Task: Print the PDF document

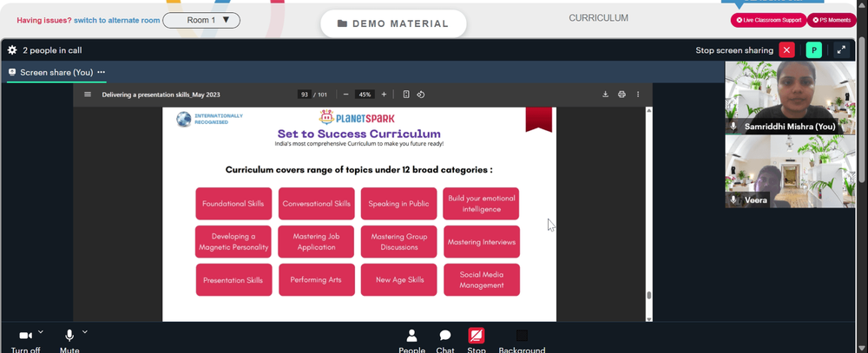Action: (621, 95)
